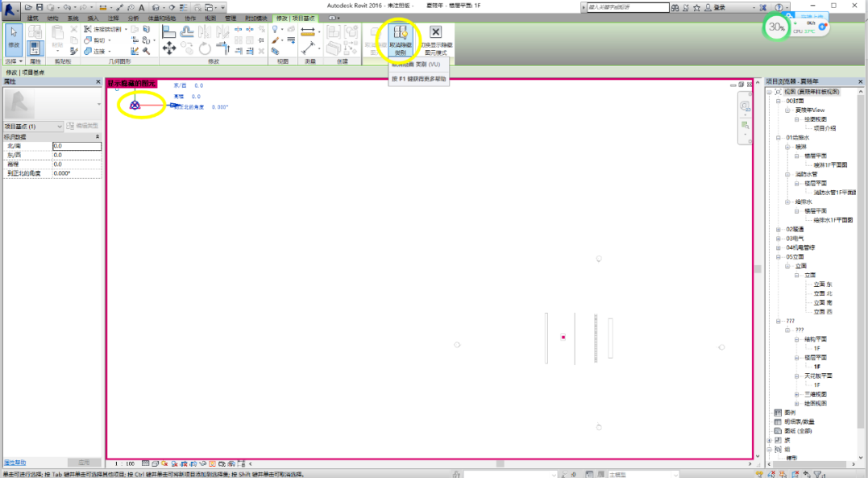The image size is (868, 478).
Task: Collapse the 01给排水 tree node
Action: [780, 138]
